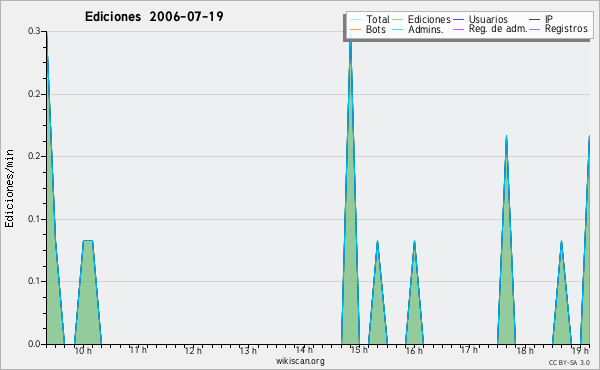Screen dimensions: 600x370
Task: Click the chart title "Ediciones 2006-07-19"
Action: click(154, 17)
